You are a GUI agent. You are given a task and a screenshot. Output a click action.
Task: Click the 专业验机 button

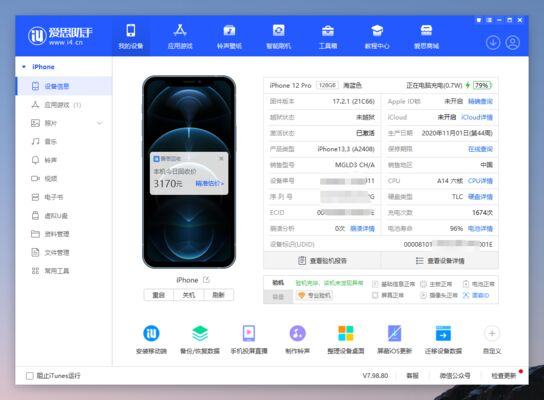click(314, 295)
